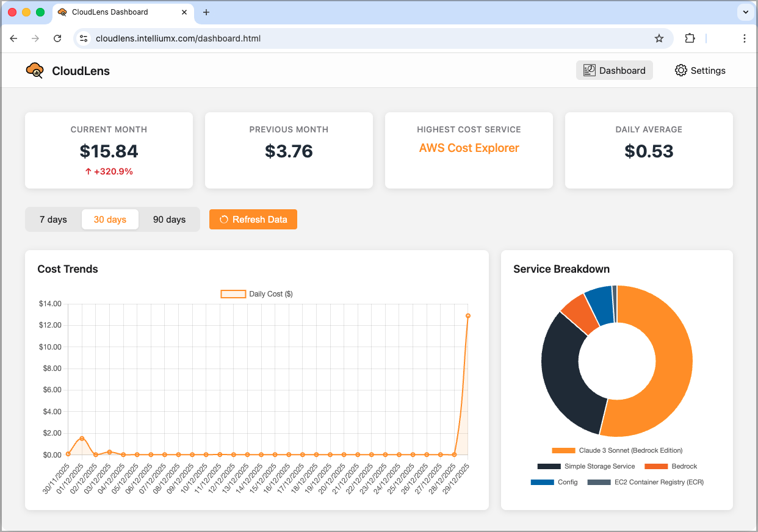
Task: Click the Dashboard report icon in the header
Action: 590,70
